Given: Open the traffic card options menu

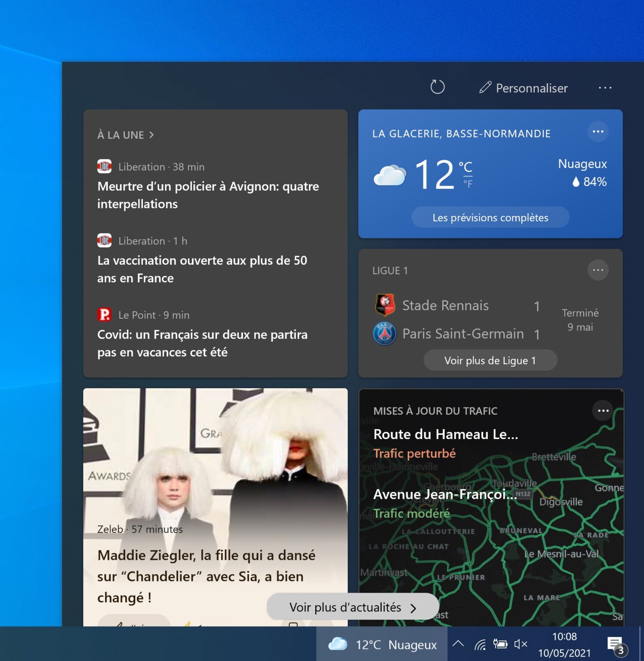Looking at the screenshot, I should [603, 411].
